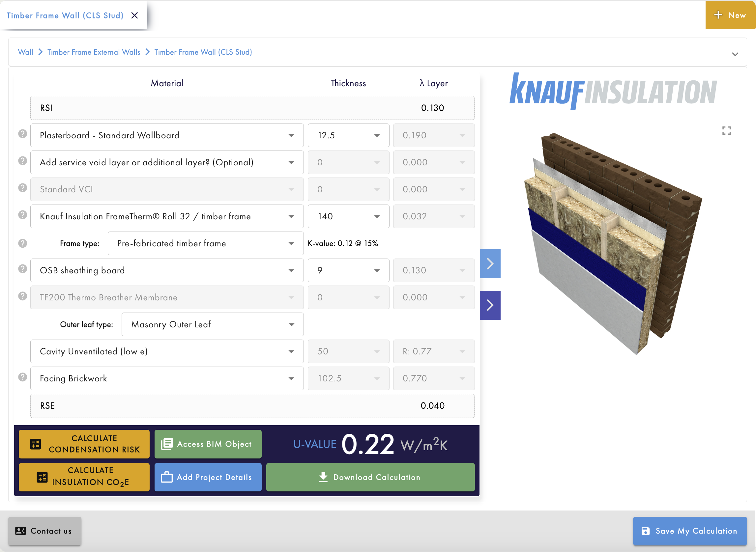Click Add Project Details button
The width and height of the screenshot is (756, 552).
(208, 477)
